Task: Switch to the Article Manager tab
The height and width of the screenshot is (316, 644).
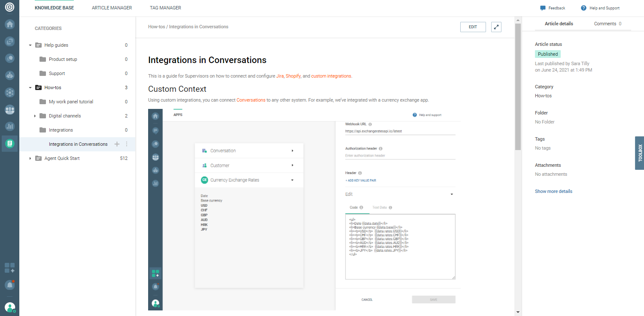Action: coord(112,8)
